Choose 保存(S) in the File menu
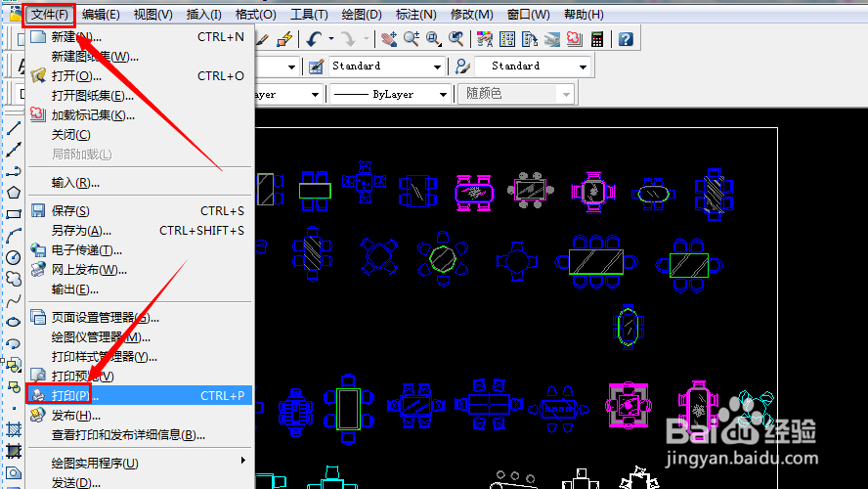Image resolution: width=868 pixels, height=489 pixels. pyautogui.click(x=139, y=211)
